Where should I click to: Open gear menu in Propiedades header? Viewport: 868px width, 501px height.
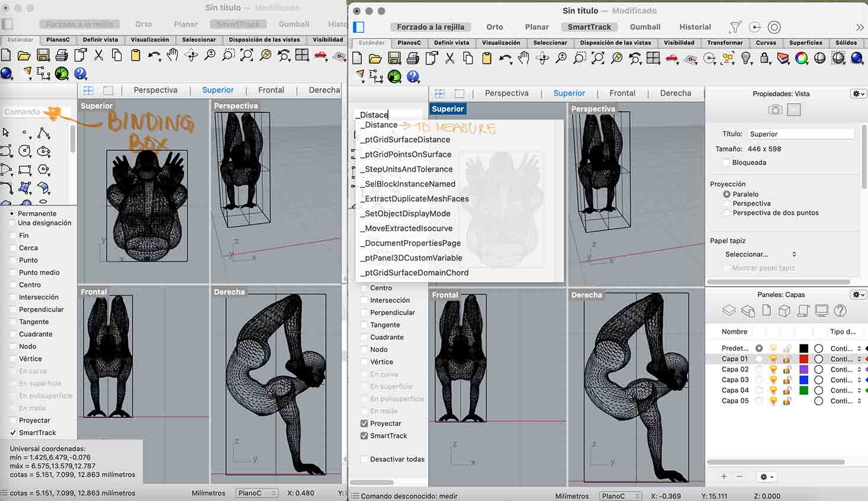coord(858,94)
